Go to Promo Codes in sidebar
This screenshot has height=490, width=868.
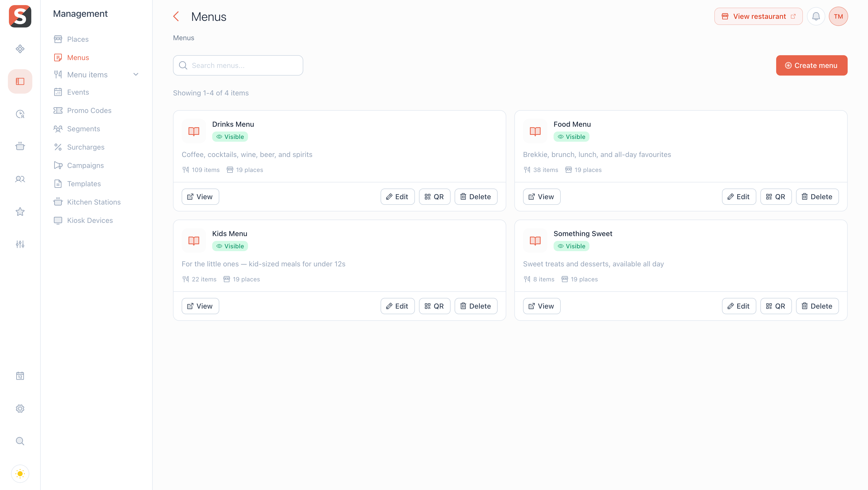(x=89, y=110)
